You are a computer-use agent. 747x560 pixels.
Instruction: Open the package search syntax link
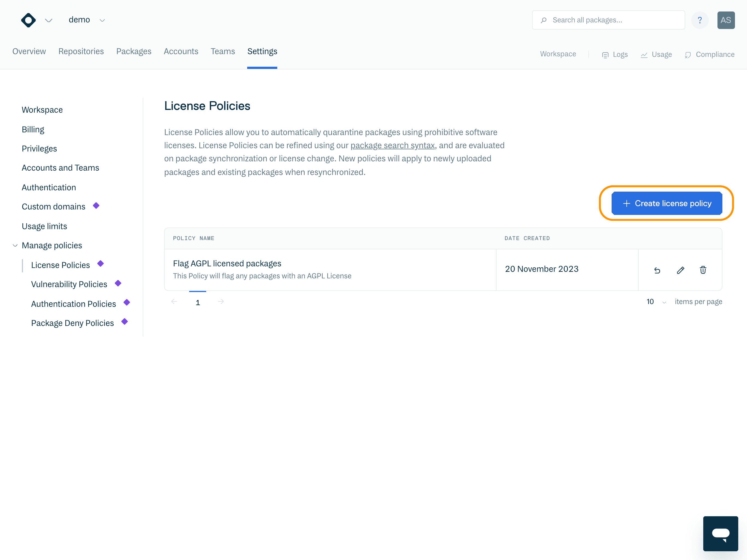[x=392, y=145]
